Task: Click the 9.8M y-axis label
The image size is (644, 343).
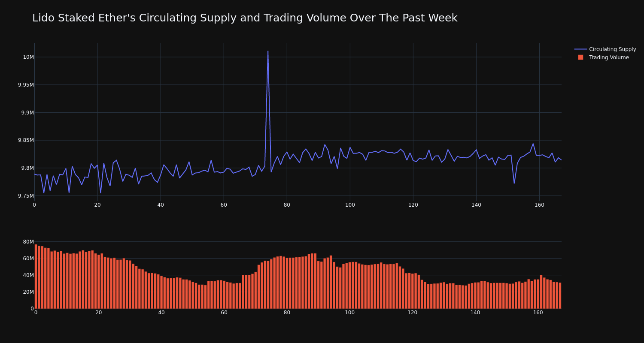Action: point(27,168)
